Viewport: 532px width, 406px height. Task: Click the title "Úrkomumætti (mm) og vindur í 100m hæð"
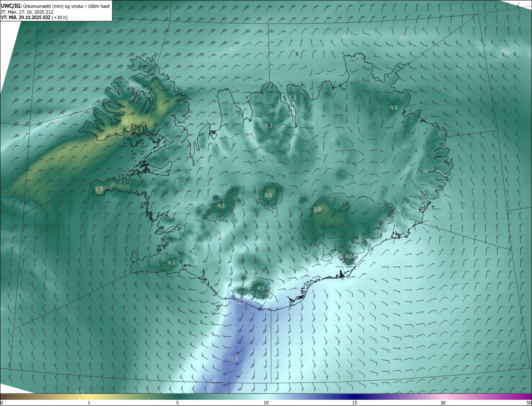(66, 6)
